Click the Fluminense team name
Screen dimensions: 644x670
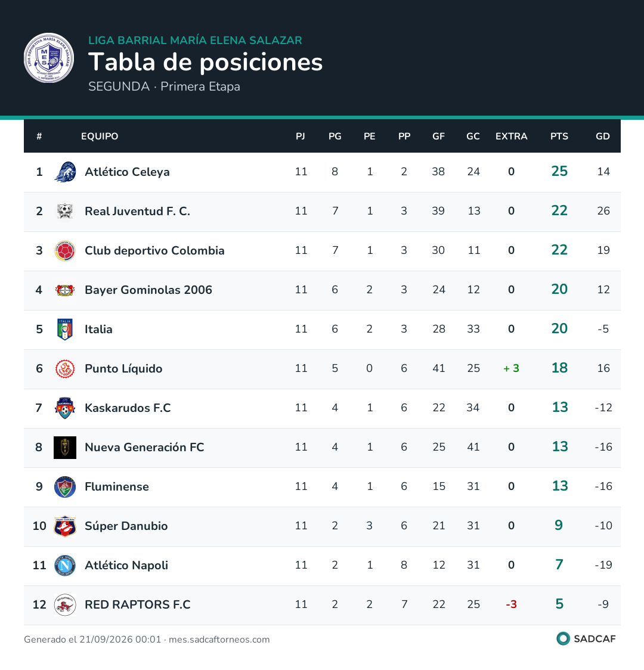point(117,486)
